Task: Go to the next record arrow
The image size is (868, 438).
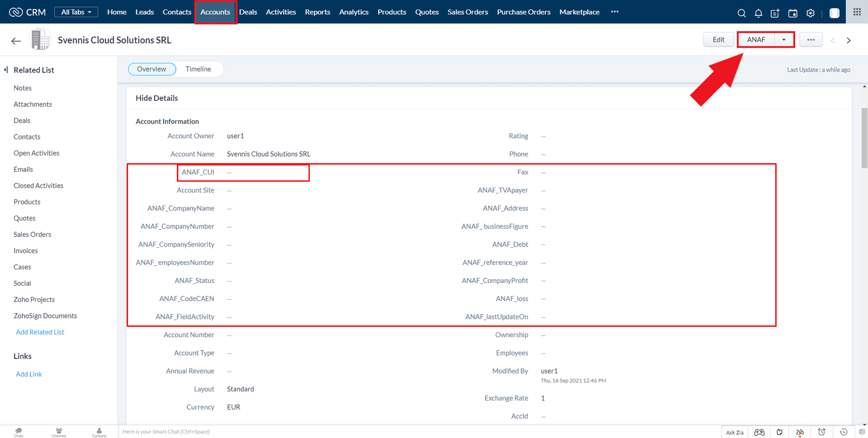Action: [x=849, y=40]
